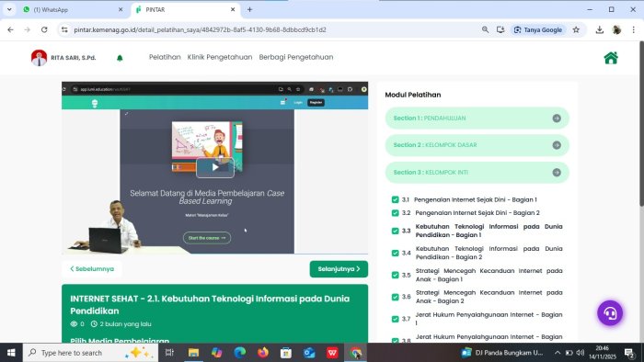Toggle checkbox 3.1 Pengenalan Internet Bagian 1
This screenshot has width=644, height=362.
click(x=395, y=199)
